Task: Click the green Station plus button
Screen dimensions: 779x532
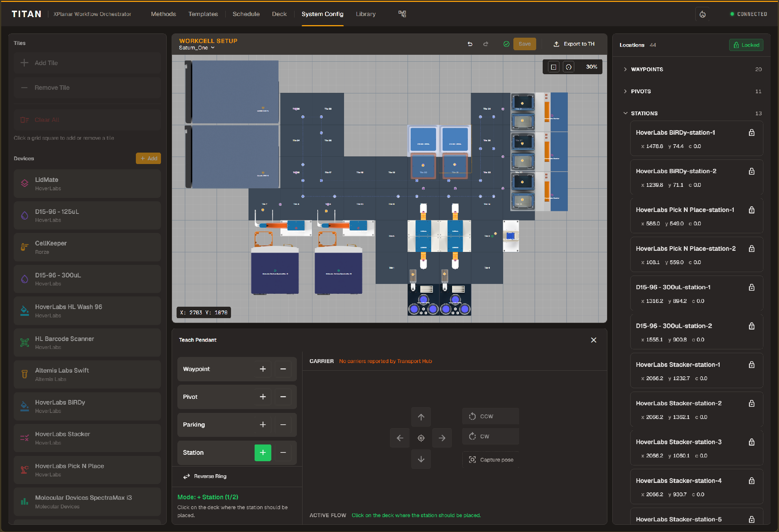Action: click(x=263, y=453)
